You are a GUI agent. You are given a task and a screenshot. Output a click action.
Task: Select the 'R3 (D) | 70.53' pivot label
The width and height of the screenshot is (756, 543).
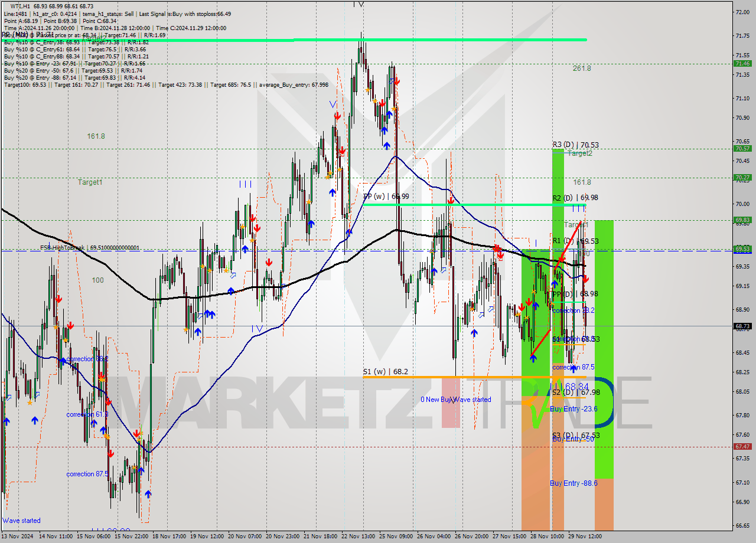(576, 145)
